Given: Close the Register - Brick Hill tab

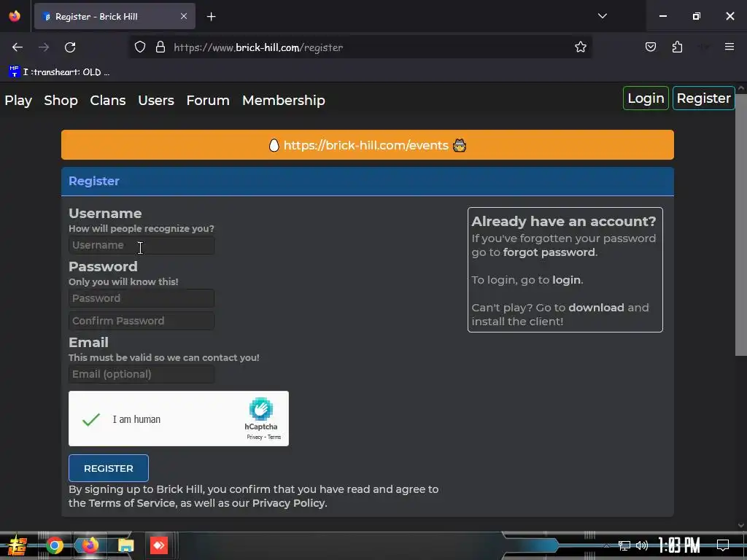Looking at the screenshot, I should pos(183,16).
